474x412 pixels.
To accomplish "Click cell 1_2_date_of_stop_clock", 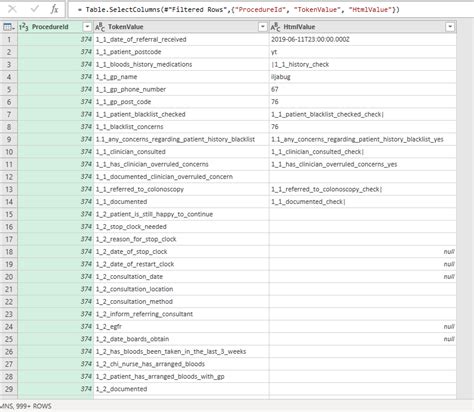I will click(181, 252).
